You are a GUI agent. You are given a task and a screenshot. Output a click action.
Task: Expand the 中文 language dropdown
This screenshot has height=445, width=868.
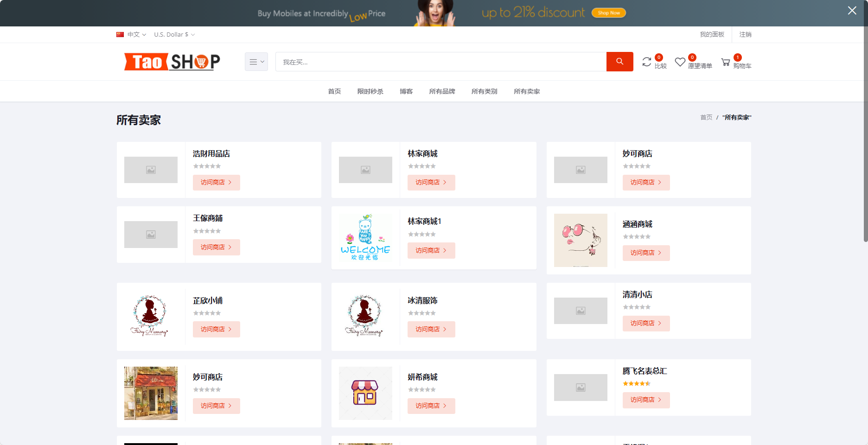click(x=137, y=34)
